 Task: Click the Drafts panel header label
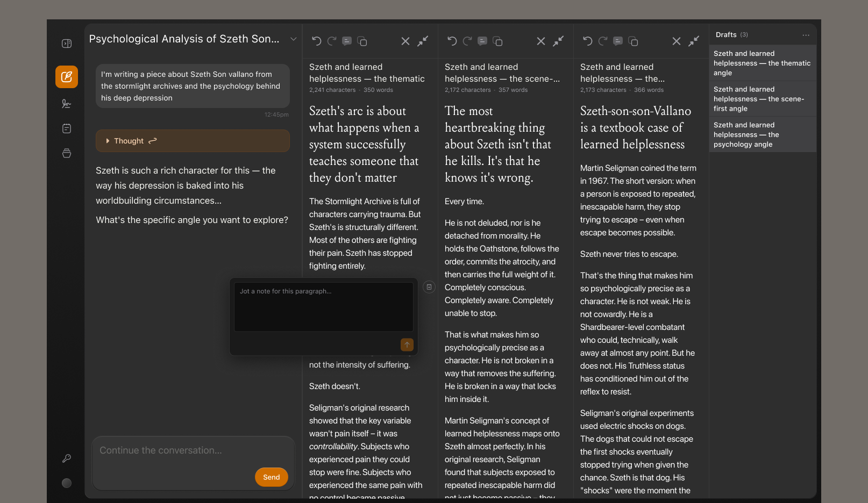click(x=726, y=35)
